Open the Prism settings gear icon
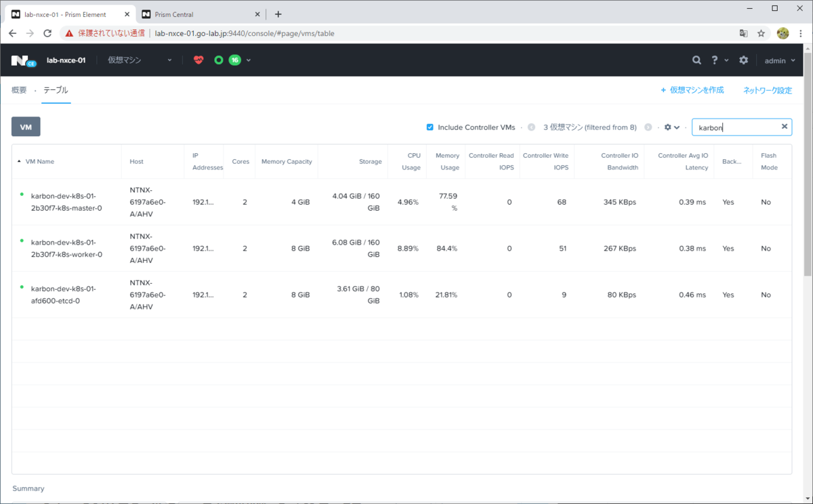Viewport: 813px width, 504px height. (x=744, y=60)
